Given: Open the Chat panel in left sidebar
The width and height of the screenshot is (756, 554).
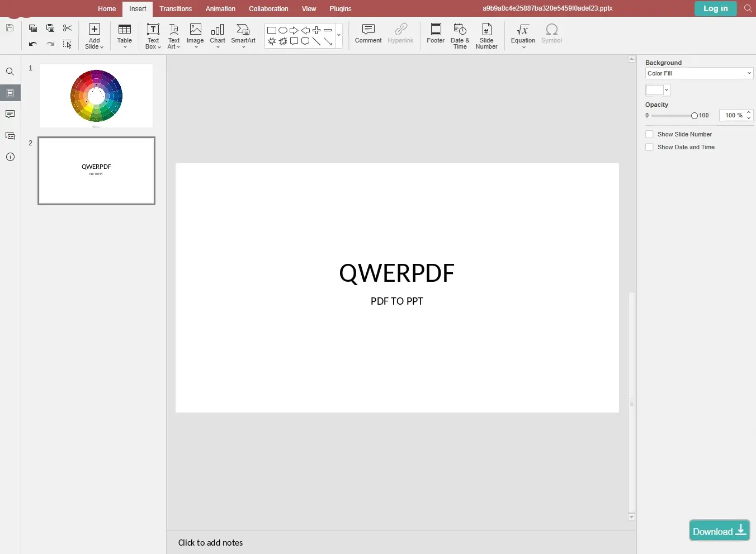Looking at the screenshot, I should (x=10, y=136).
